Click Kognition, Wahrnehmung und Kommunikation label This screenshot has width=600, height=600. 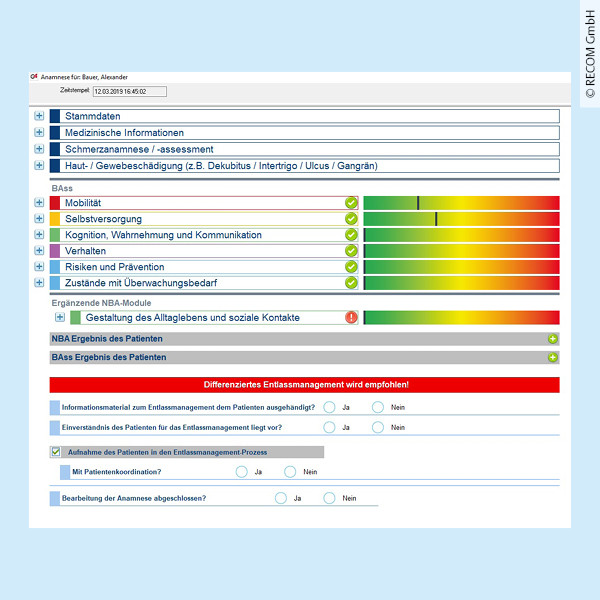[x=163, y=235]
